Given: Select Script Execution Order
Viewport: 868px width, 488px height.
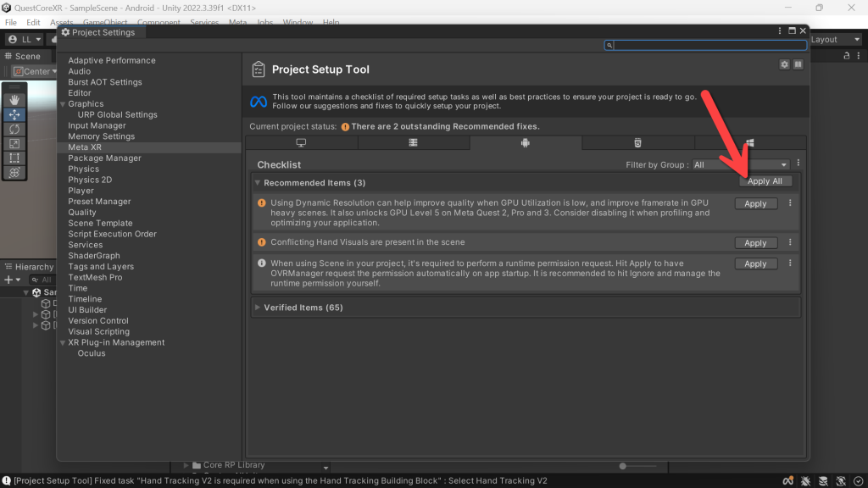Looking at the screenshot, I should (x=113, y=234).
